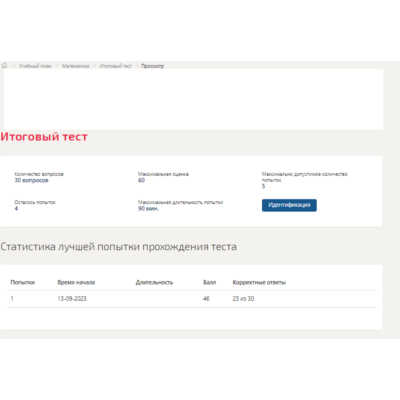The height and width of the screenshot is (400, 400).
Task: Select the 'Итоговый тест' page heading
Action: click(x=44, y=137)
